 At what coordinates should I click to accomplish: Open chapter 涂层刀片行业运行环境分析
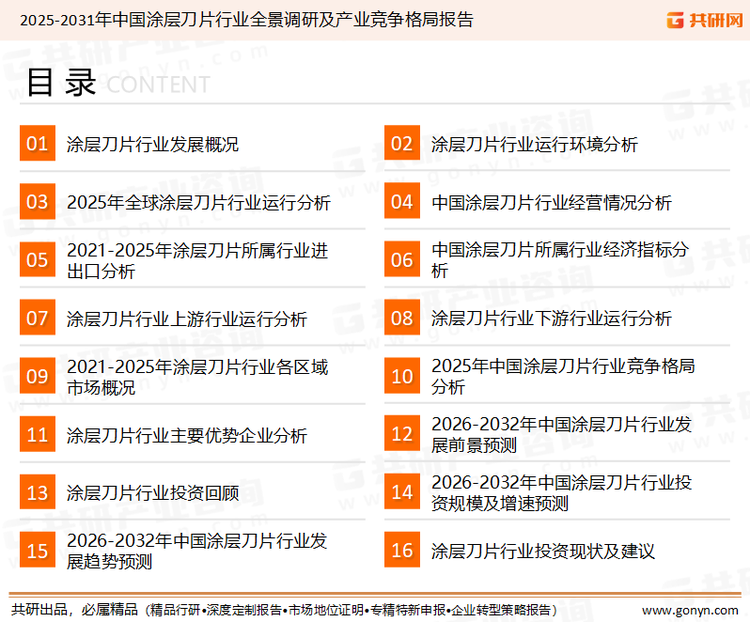pyautogui.click(x=534, y=145)
